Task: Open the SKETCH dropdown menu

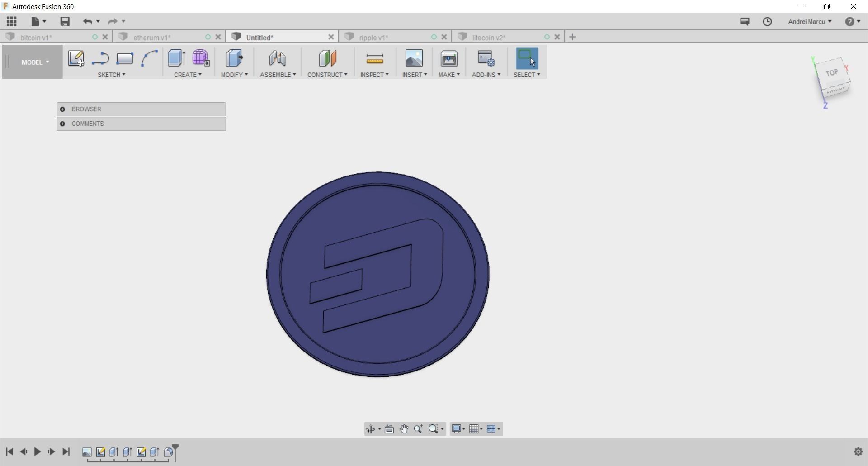Action: (111, 75)
